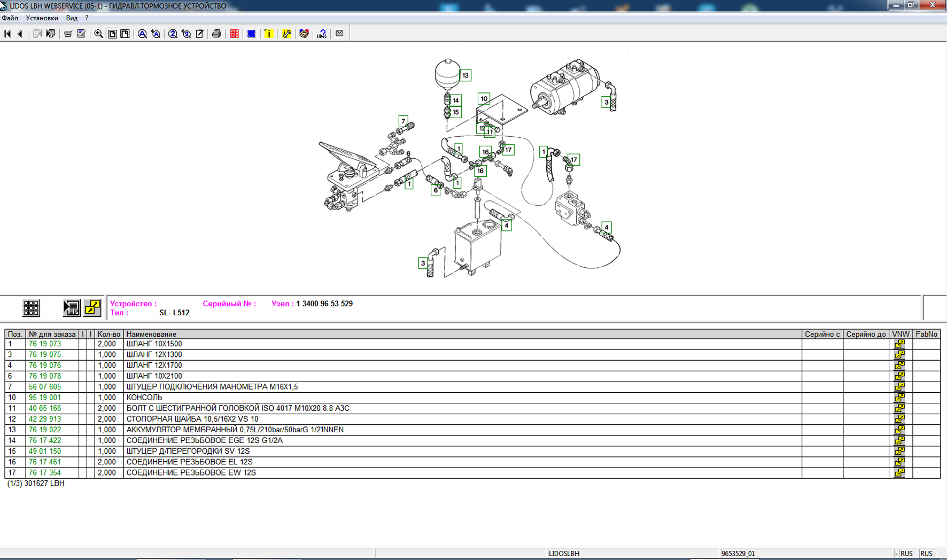Click the handshake icon in toolbar
947x560 pixels.
304,34
